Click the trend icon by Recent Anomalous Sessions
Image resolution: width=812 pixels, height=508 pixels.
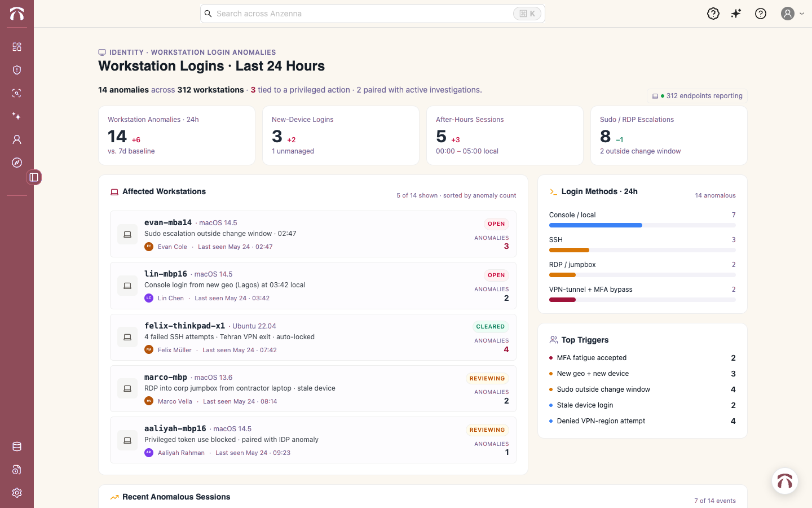114,497
